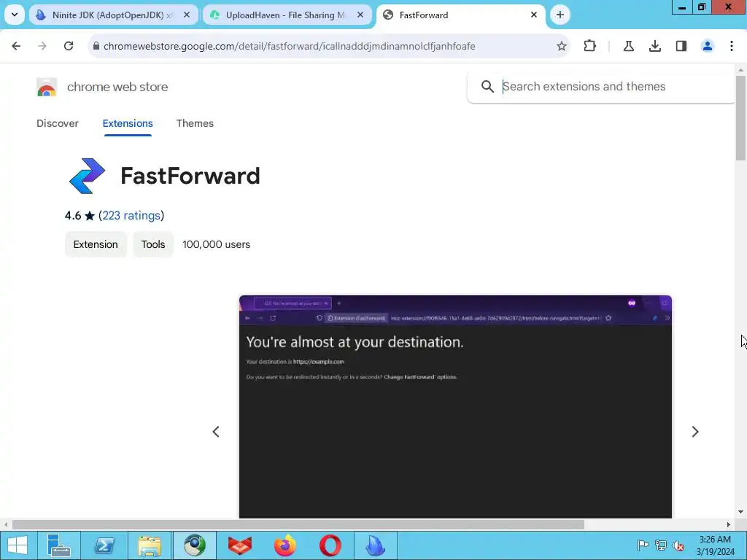Open Chrome three-dot menu
Viewport: 747px width, 560px height.
click(x=732, y=46)
